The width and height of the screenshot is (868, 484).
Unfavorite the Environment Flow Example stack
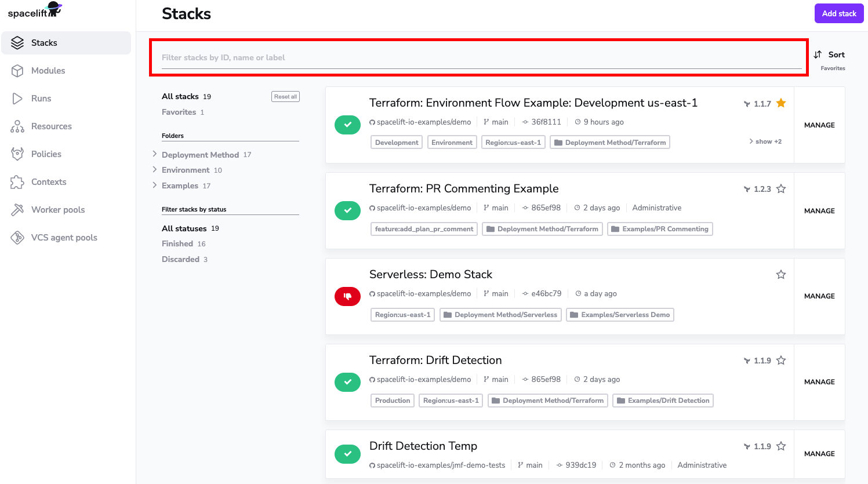point(781,103)
